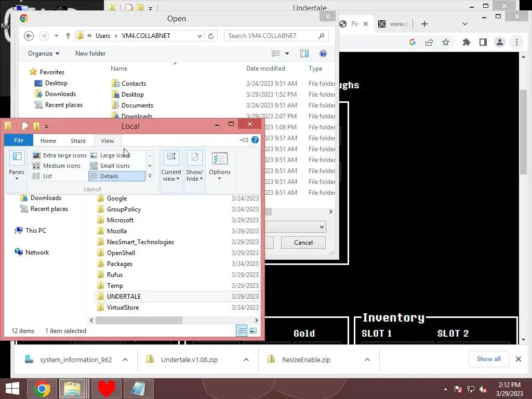The height and width of the screenshot is (399, 532).
Task: Open Chrome's extensions puzzle icon
Action: pos(467,42)
